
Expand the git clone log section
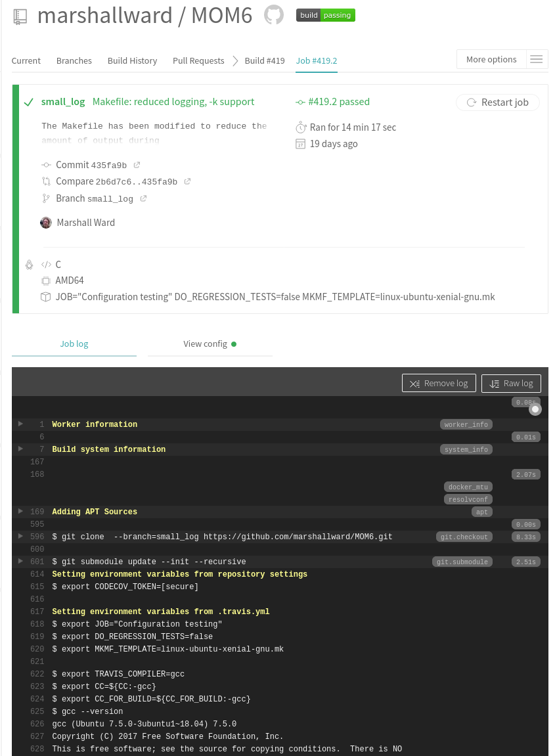[20, 536]
